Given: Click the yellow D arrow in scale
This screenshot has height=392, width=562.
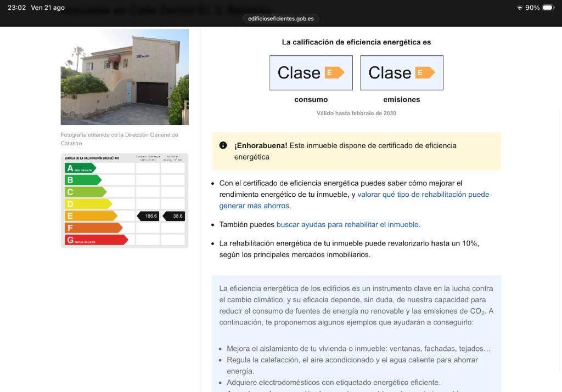Looking at the screenshot, I should (88, 204).
